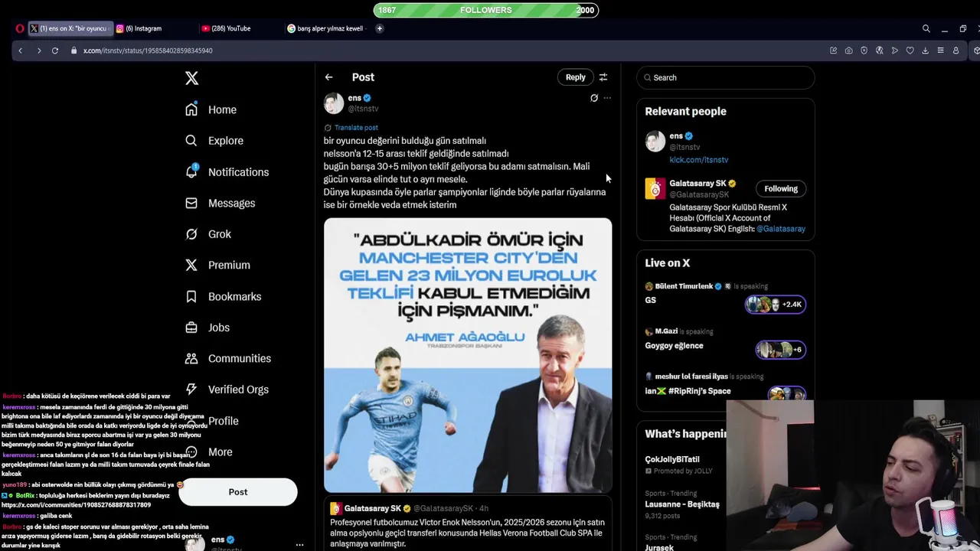980x551 pixels.
Task: Add page to bookmarks with heart icon
Action: coord(910,51)
